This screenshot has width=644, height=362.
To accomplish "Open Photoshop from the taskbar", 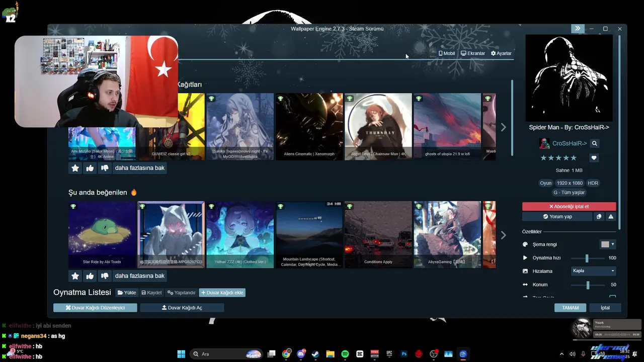I will (404, 354).
